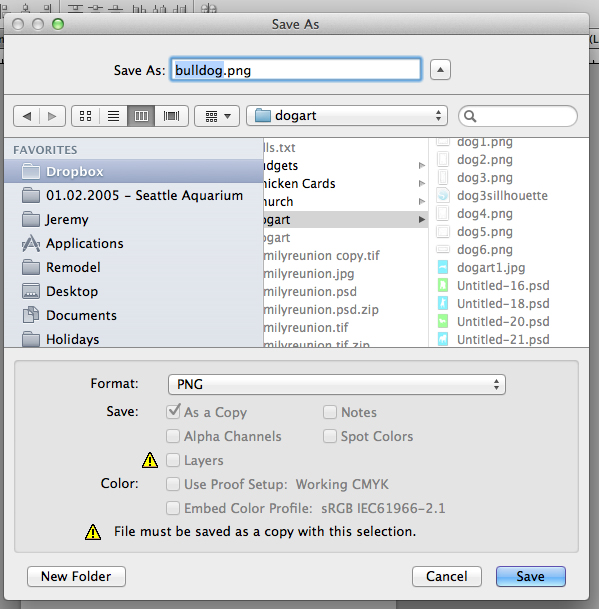
Task: Switch to Cover Flow view
Action: click(171, 116)
